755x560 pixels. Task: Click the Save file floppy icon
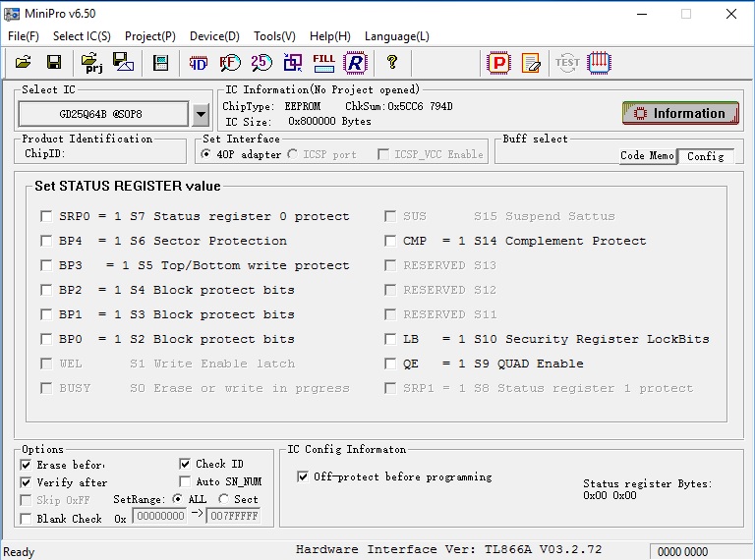tap(54, 62)
